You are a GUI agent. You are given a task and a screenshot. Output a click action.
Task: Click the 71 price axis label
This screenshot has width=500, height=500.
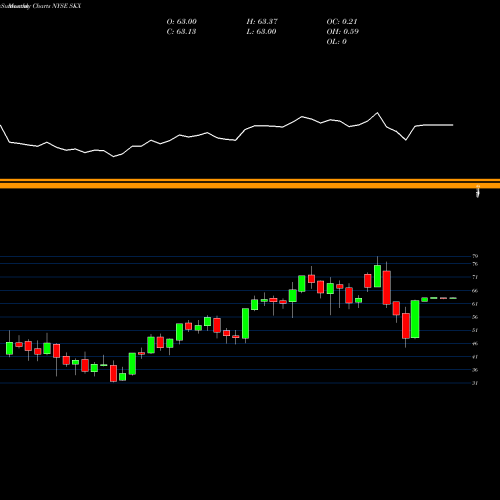click(x=475, y=277)
